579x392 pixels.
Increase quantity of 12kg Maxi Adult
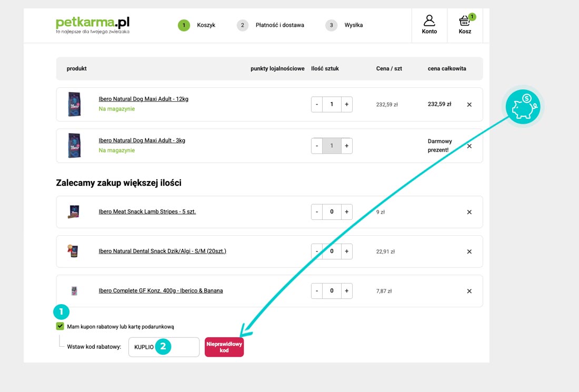tap(346, 105)
